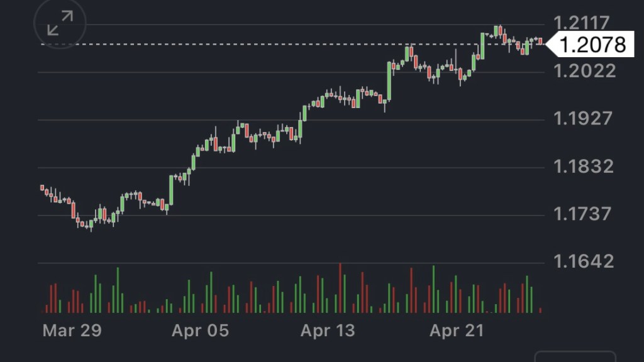644x362 pixels.
Task: Click the small red volume bar at far right
Action: pos(540,310)
